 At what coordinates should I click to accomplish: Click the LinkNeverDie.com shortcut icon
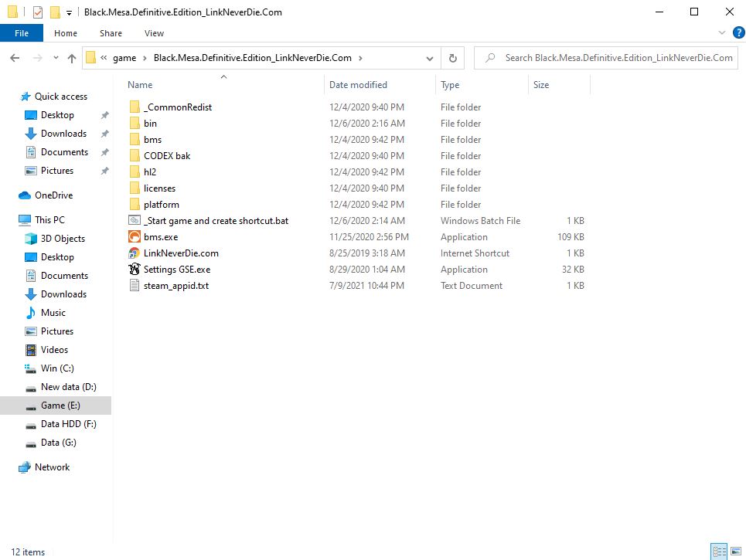[135, 253]
